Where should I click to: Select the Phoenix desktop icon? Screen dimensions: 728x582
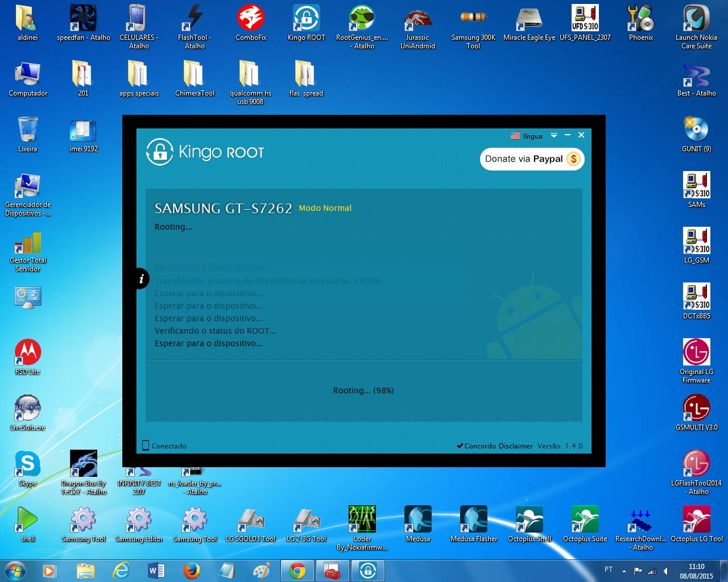coord(641,23)
